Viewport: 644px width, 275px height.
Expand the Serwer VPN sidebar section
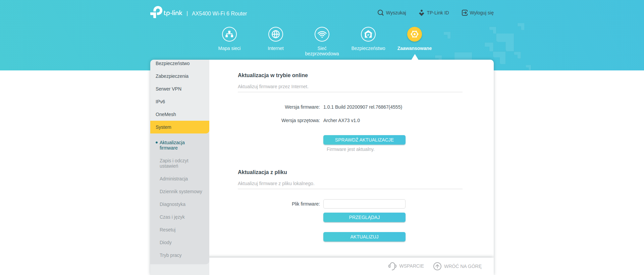pyautogui.click(x=180, y=89)
